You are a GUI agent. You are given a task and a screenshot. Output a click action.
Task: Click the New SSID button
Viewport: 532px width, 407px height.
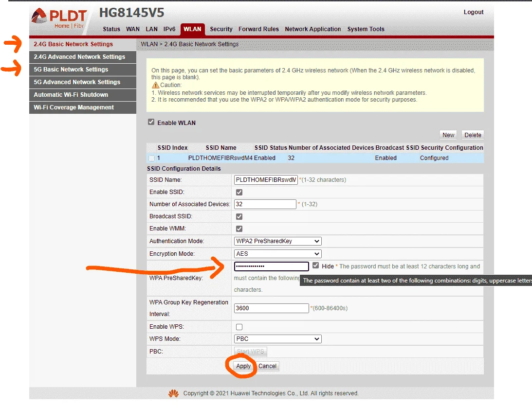448,135
